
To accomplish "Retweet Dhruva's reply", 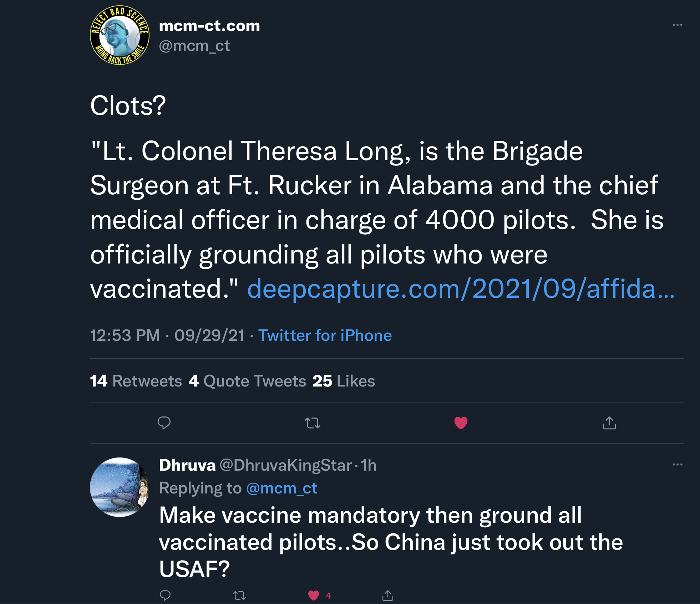I will coord(239,595).
